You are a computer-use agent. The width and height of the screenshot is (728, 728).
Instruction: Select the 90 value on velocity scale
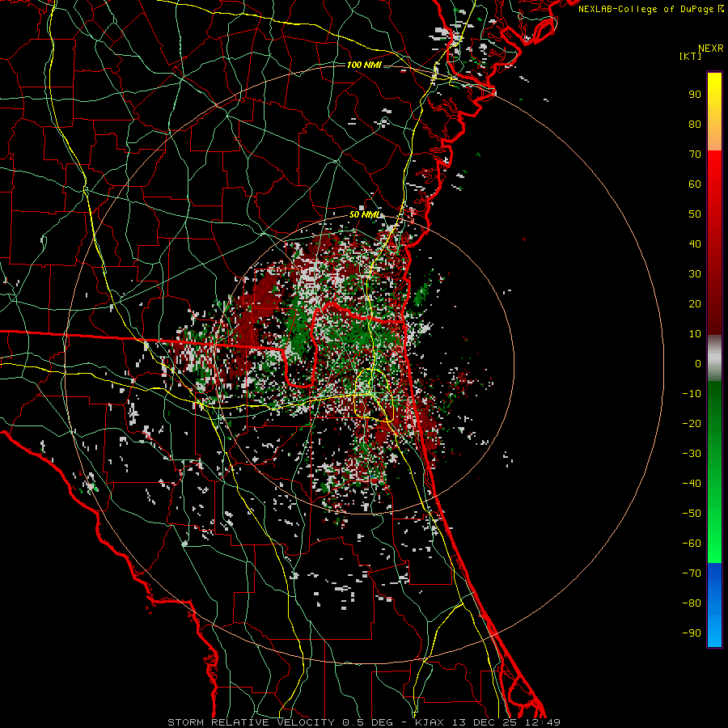[695, 95]
